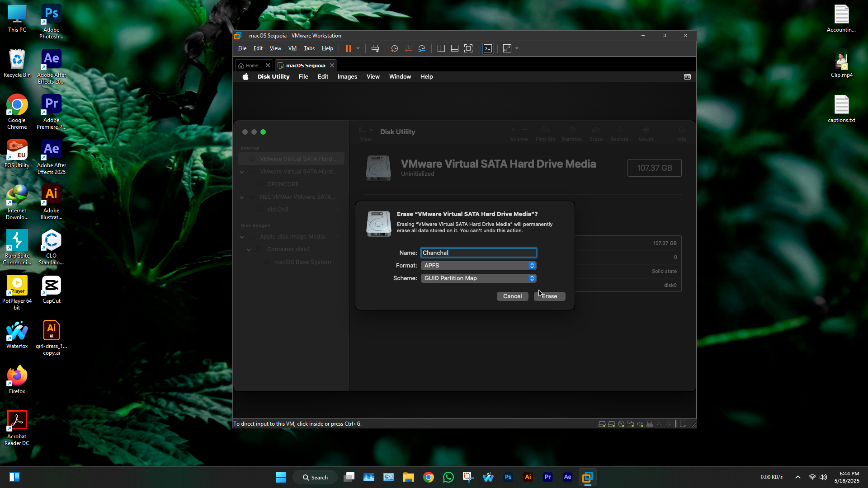The height and width of the screenshot is (488, 868).
Task: Toggle the library sidebar panel icon
Action: coord(441,48)
